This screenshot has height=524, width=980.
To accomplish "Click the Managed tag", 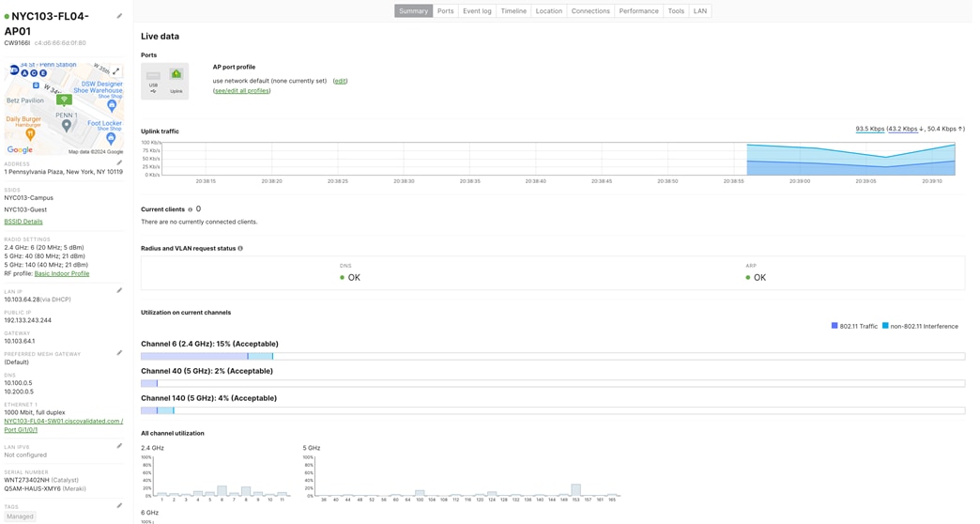I will coord(20,516).
